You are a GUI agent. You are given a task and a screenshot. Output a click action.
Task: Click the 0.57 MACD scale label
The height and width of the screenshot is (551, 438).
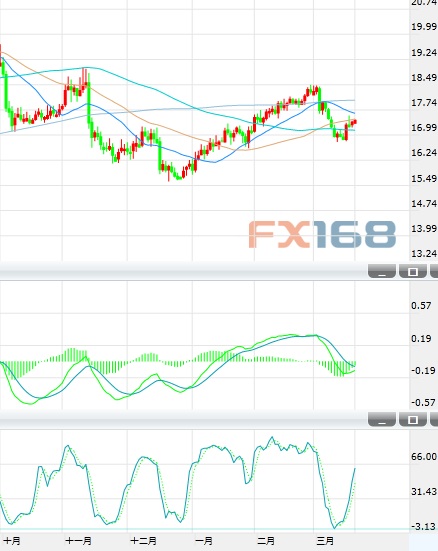(x=421, y=306)
